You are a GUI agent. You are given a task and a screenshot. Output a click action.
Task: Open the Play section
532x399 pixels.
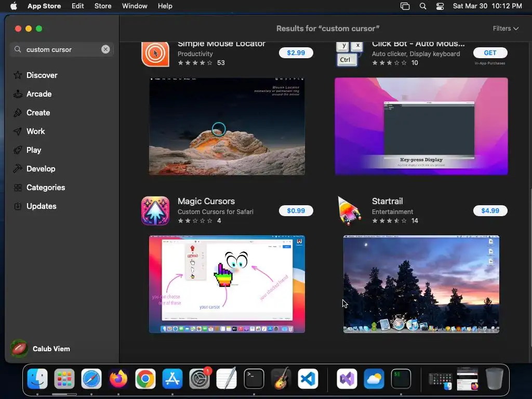pos(27,150)
